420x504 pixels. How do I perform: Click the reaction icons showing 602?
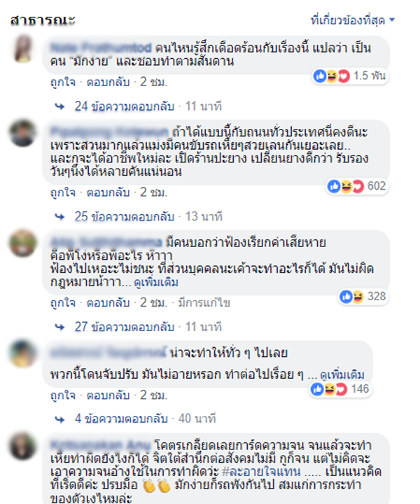[345, 186]
